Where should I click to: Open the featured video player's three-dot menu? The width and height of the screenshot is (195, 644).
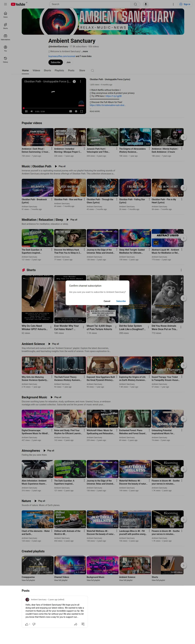pyautogui.click(x=80, y=81)
